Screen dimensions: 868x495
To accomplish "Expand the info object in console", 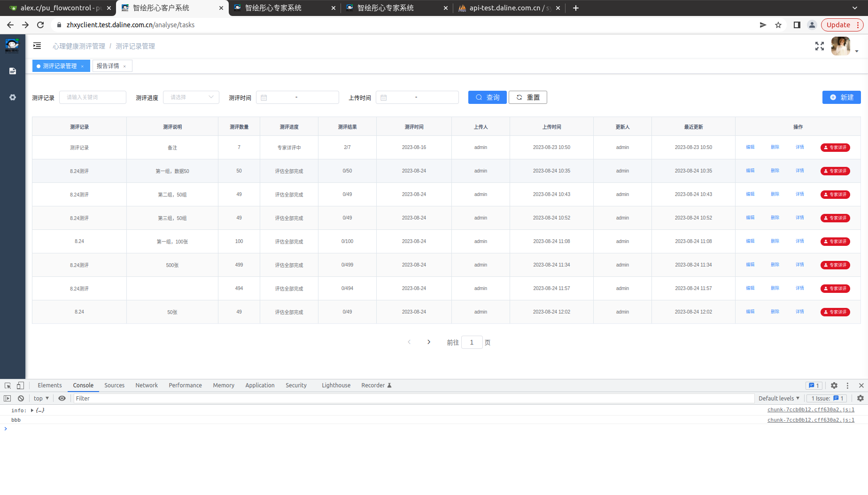I will point(32,410).
